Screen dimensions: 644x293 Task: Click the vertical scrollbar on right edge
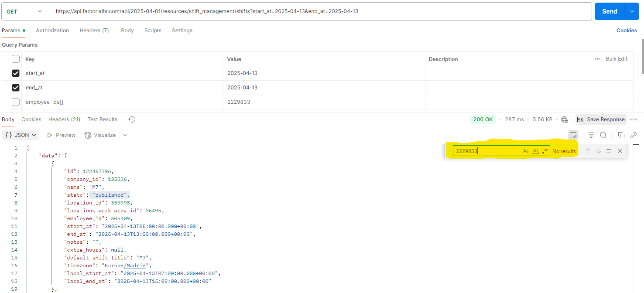642,57
